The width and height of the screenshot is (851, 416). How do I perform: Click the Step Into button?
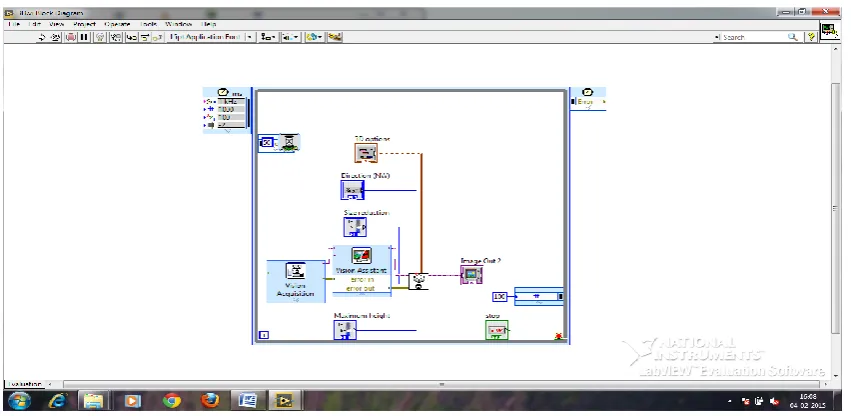[131, 37]
